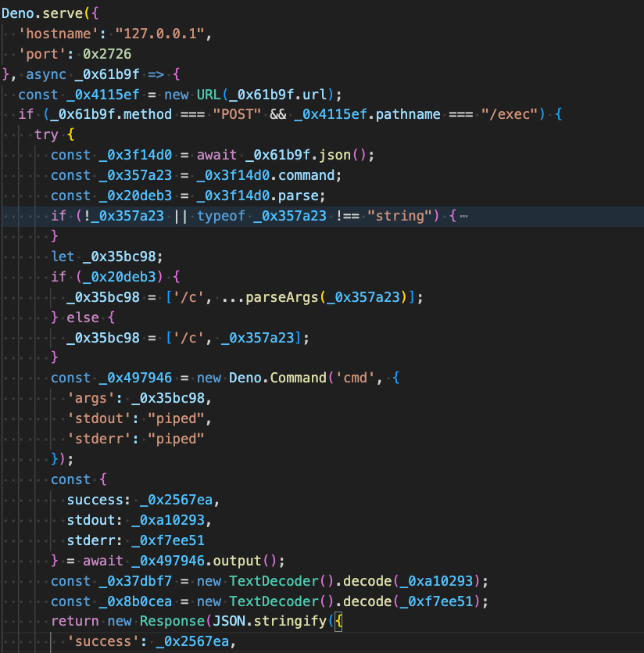The image size is (644, 653).
Task: Select the quoted 'stdout' key
Action: 99,418
